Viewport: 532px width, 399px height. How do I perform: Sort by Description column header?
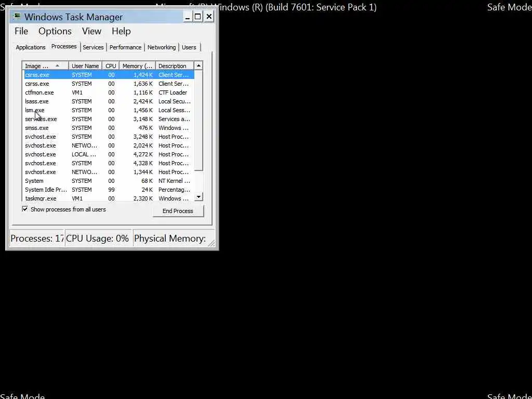(x=175, y=66)
